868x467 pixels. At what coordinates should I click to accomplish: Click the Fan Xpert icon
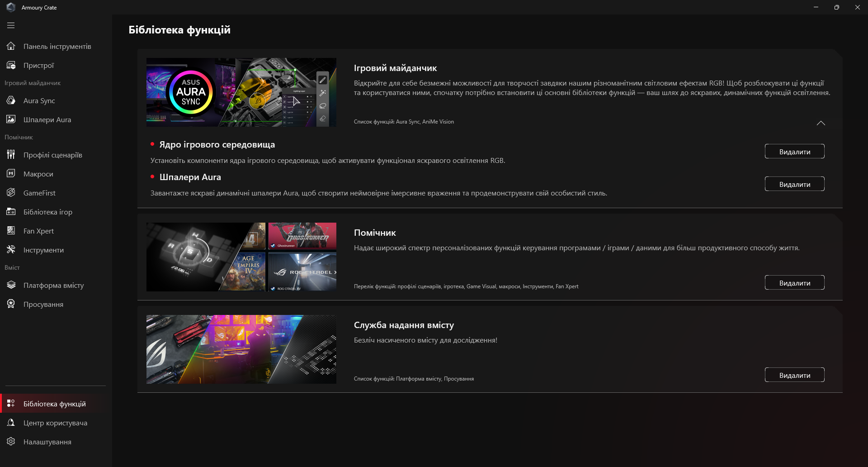[x=11, y=231]
